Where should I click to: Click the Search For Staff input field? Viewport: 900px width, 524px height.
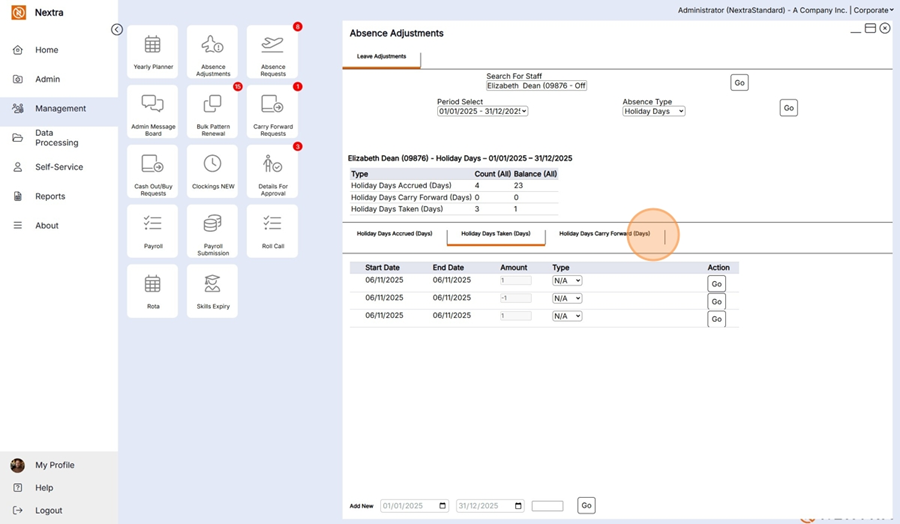(536, 86)
